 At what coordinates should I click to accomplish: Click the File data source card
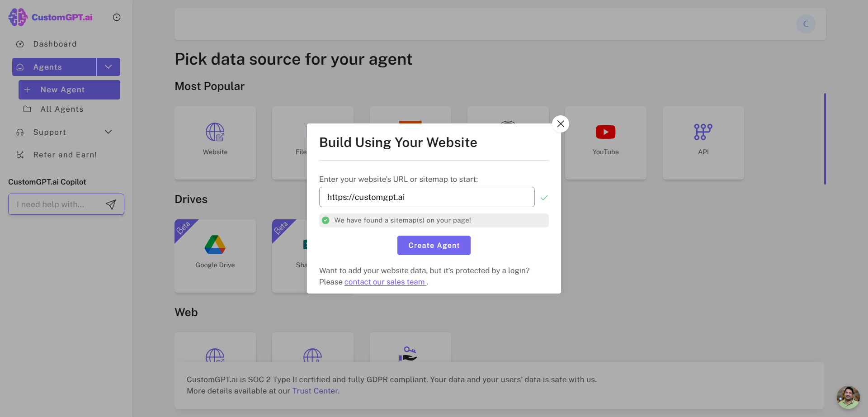289,143
